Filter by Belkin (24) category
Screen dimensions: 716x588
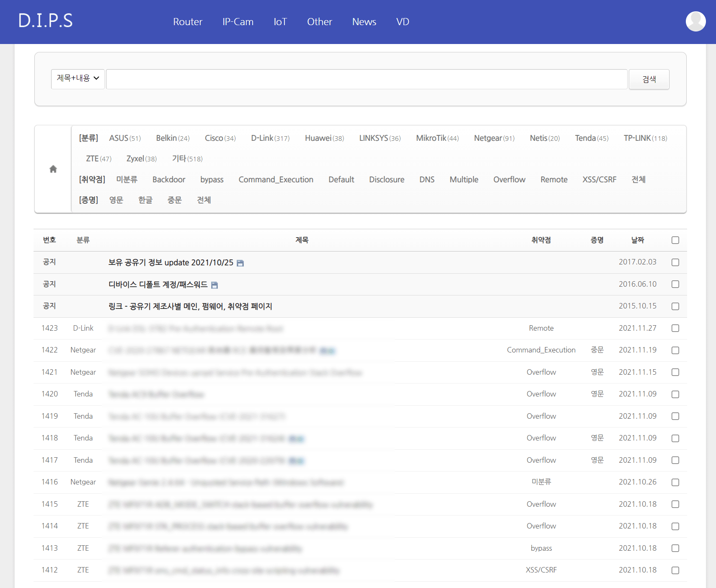pos(173,138)
